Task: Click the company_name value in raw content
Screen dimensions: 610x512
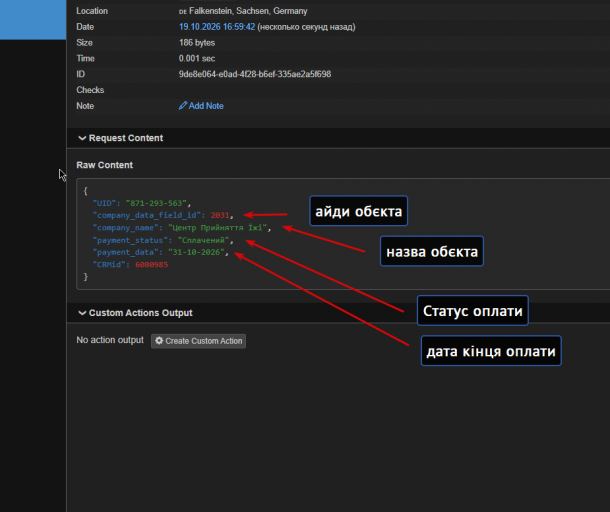Action: point(217,228)
